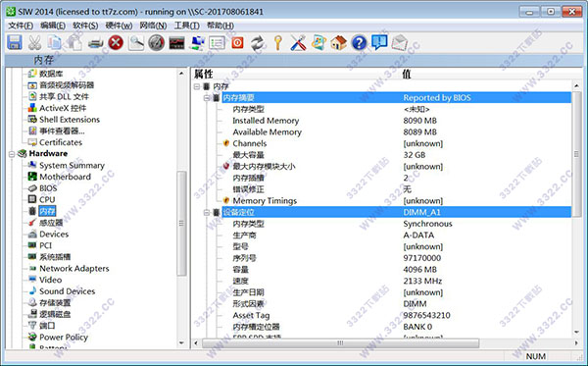Screen dimensions: 588x366
Task: Click the Windows logo picture toolbar icon
Action: point(318,43)
